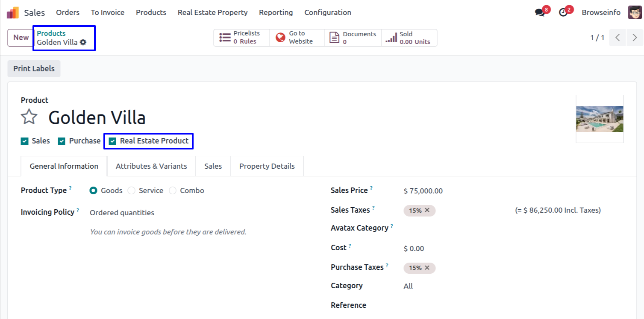Screen dimensions: 644x319
Task: Open the Category field dropdown
Action: [x=449, y=286]
